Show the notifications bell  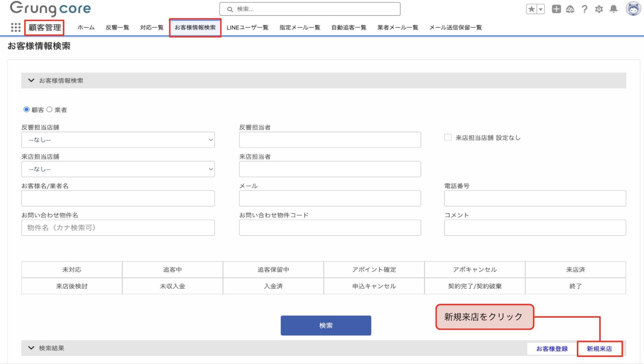coord(613,9)
